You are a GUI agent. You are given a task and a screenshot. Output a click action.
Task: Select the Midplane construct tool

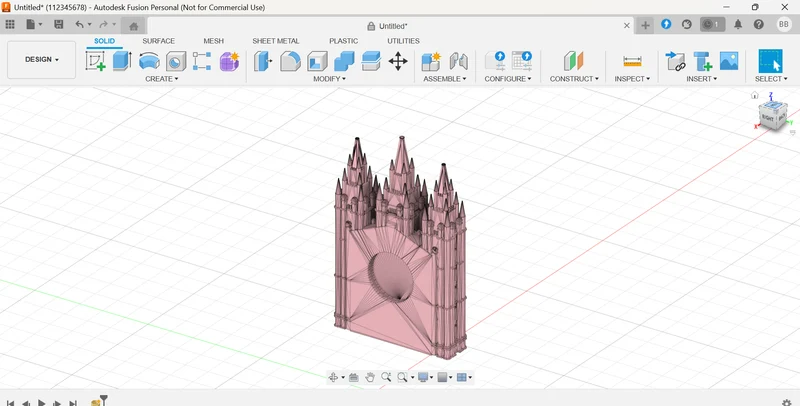coord(573,61)
